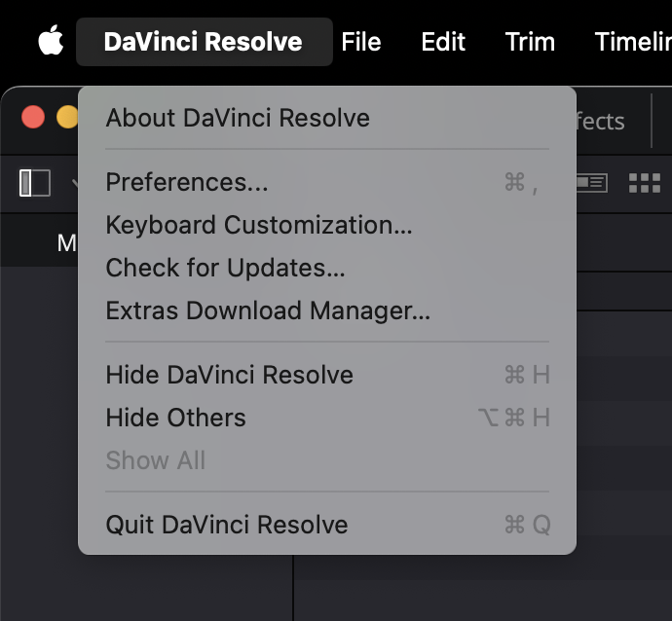Click the yellow minimize window button
The image size is (672, 621).
pyautogui.click(x=66, y=118)
